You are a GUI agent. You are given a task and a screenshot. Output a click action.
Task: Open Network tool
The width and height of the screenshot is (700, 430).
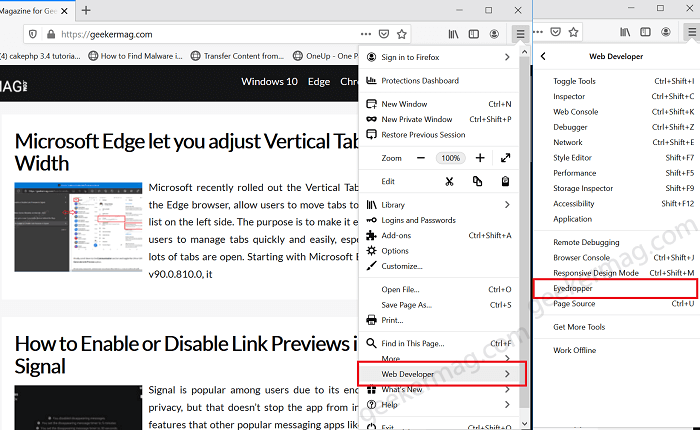(617, 142)
